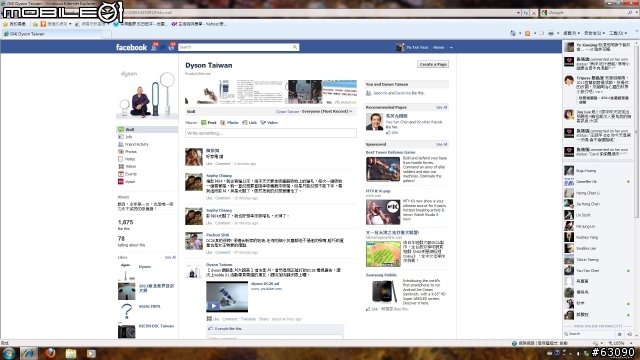Select Wall in the page sidebar
The image size is (640, 360).
click(x=147, y=129)
